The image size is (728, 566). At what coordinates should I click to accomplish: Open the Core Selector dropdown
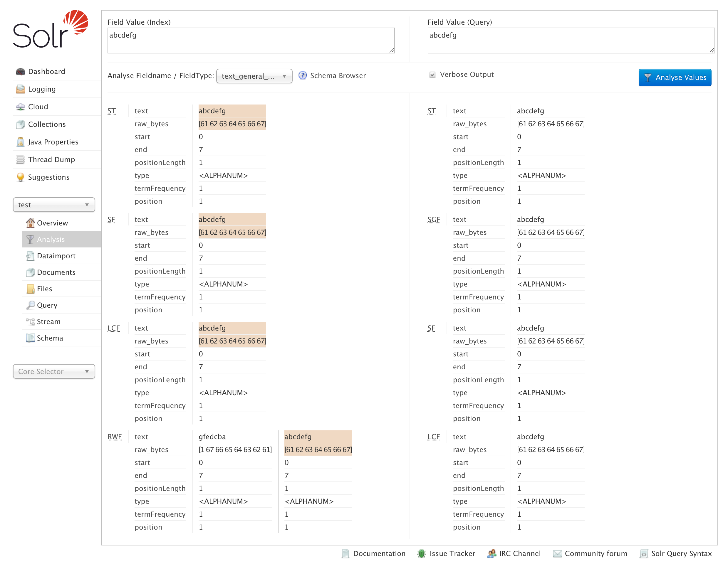tap(54, 371)
